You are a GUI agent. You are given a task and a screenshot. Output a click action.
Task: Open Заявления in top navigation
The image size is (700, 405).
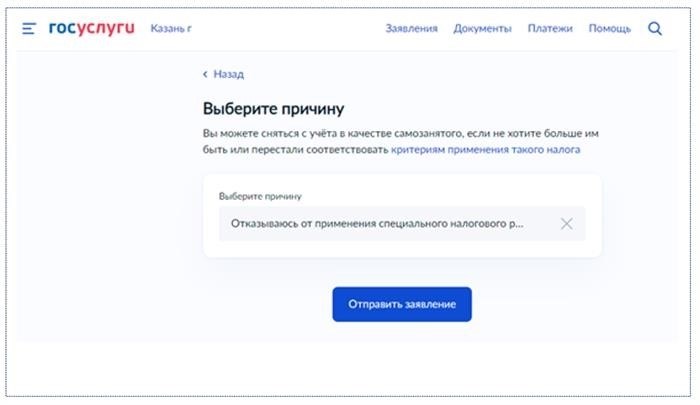click(x=412, y=29)
